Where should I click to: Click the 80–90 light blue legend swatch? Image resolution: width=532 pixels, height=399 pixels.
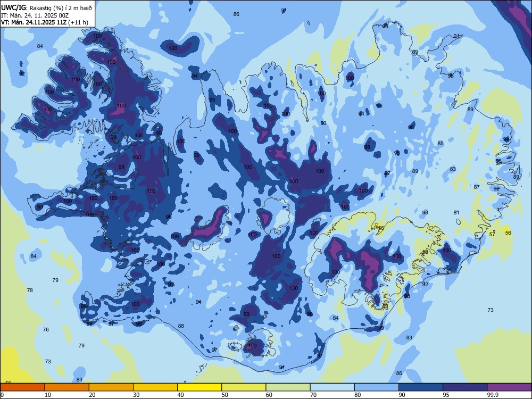click(377, 387)
